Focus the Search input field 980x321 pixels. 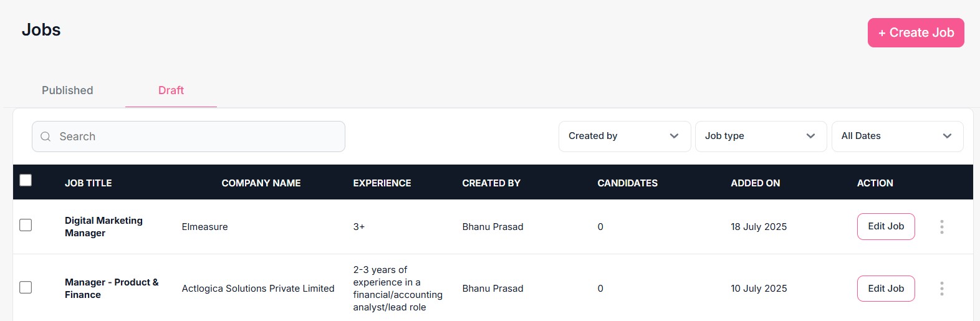[193, 137]
